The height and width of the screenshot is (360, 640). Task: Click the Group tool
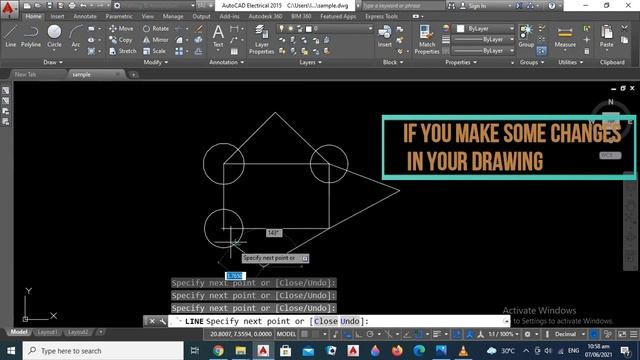(526, 36)
